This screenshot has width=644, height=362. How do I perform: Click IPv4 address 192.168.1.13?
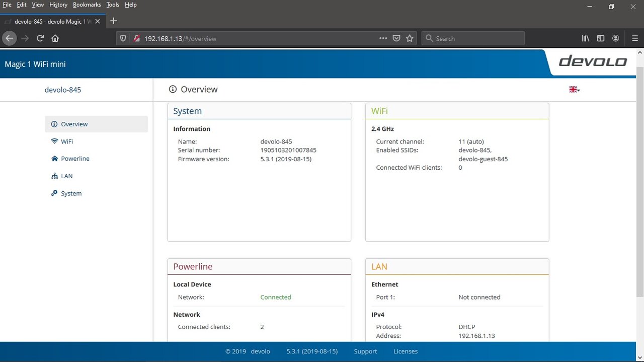(477, 336)
